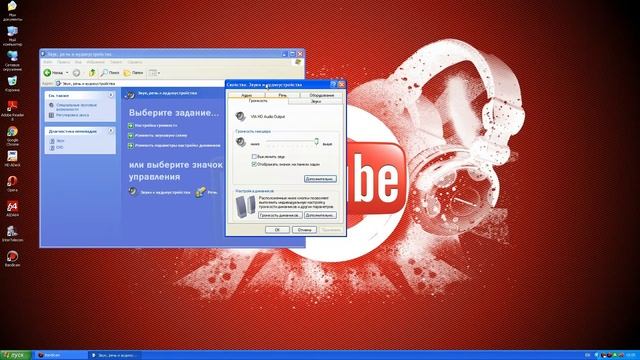Image resolution: width=640 pixels, height=360 pixels.
Task: Open the Корзина recycle bin icon
Action: 12,81
